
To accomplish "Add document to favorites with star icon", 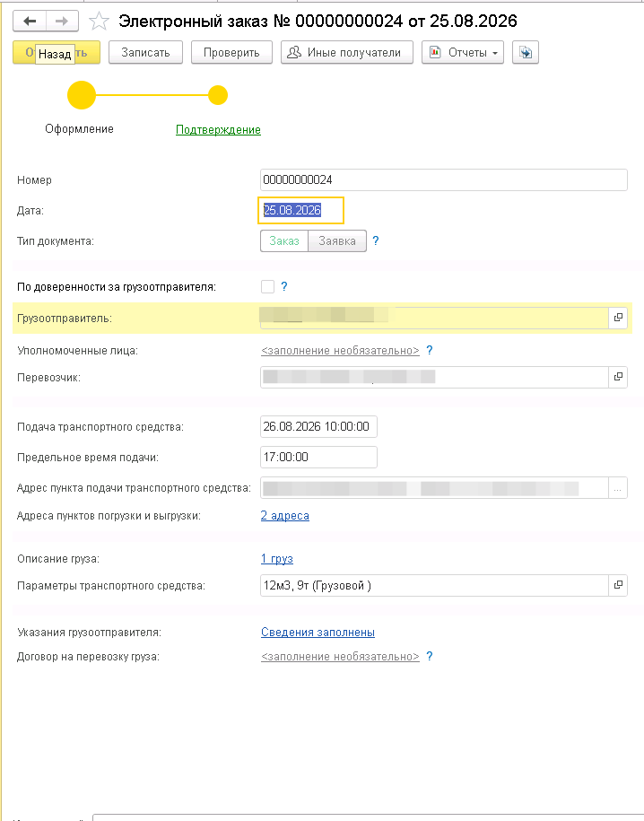I will click(x=99, y=21).
